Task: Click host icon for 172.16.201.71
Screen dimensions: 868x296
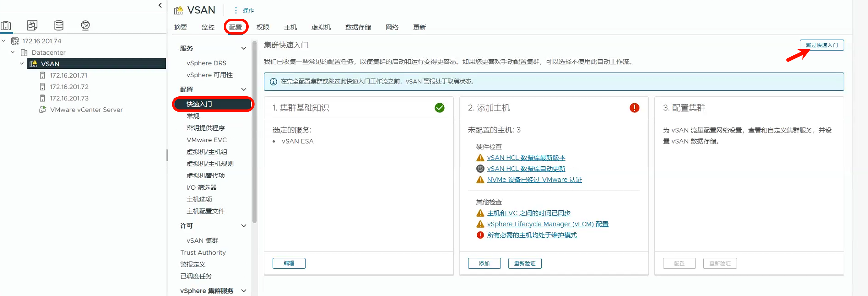Action: tap(43, 76)
